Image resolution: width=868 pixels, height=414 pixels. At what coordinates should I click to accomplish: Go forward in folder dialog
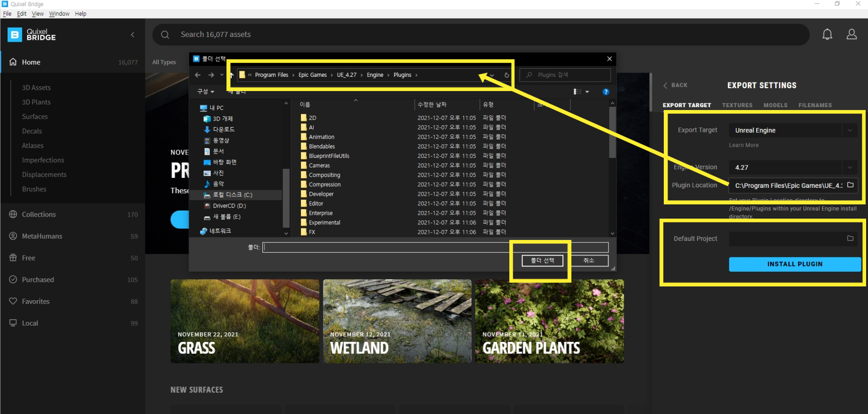[211, 75]
